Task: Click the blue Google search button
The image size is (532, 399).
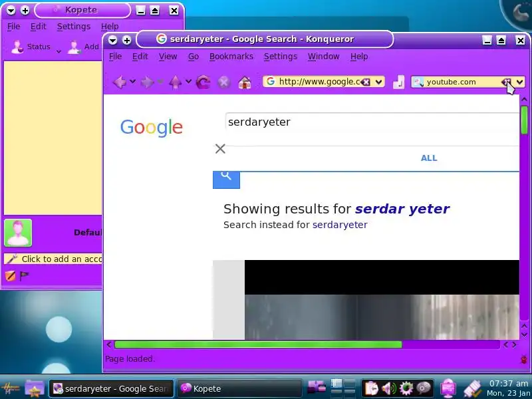Action: pos(226,180)
